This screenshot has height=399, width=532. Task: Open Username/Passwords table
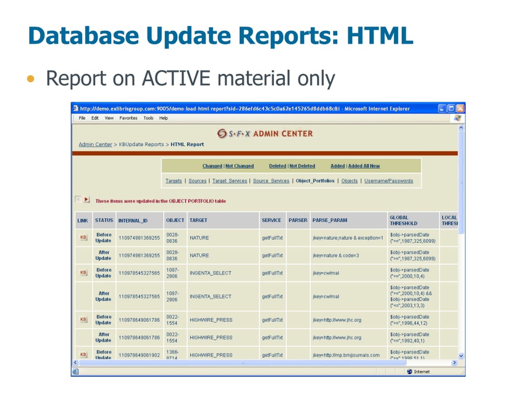pyautogui.click(x=389, y=181)
